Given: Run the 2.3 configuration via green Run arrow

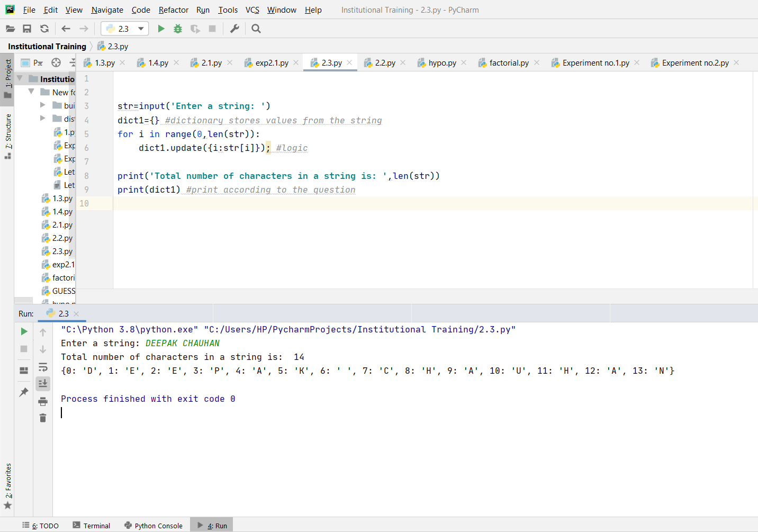Looking at the screenshot, I should click(x=161, y=29).
